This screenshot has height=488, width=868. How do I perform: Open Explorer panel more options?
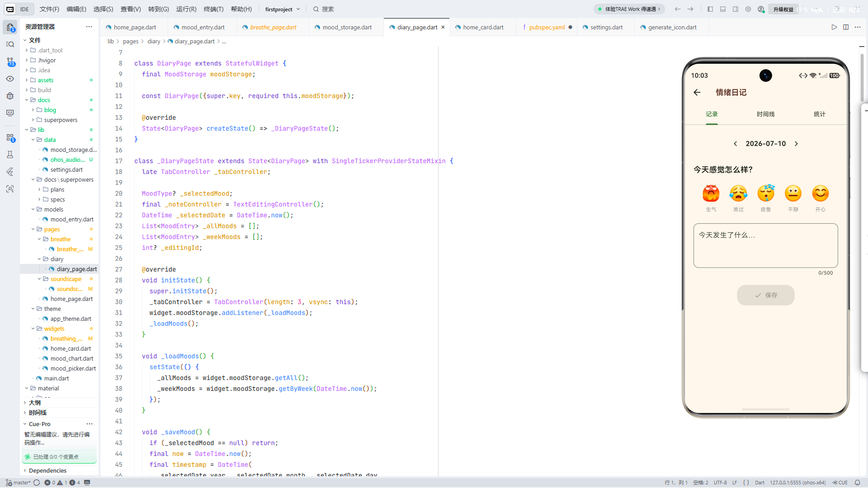coord(89,27)
